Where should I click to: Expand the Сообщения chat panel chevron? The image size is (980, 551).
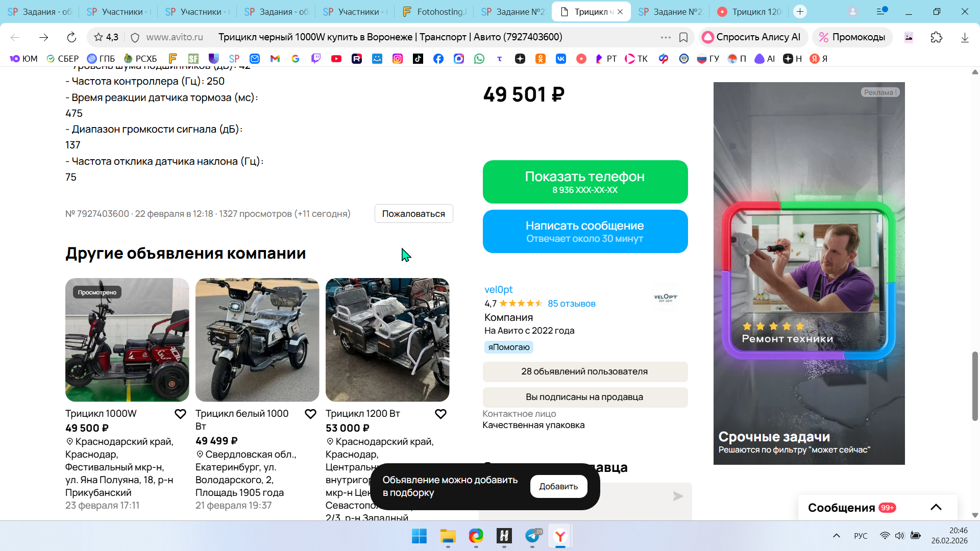[936, 507]
